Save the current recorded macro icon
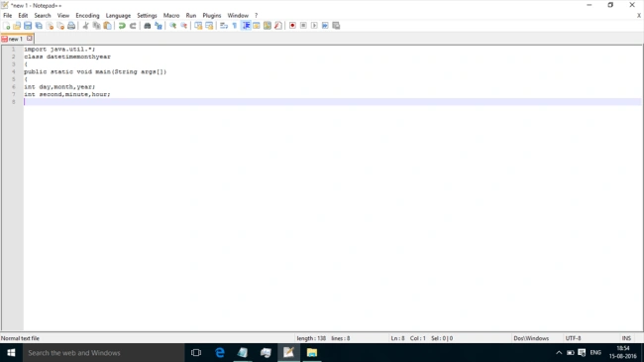Image resolution: width=644 pixels, height=362 pixels. 336,26
